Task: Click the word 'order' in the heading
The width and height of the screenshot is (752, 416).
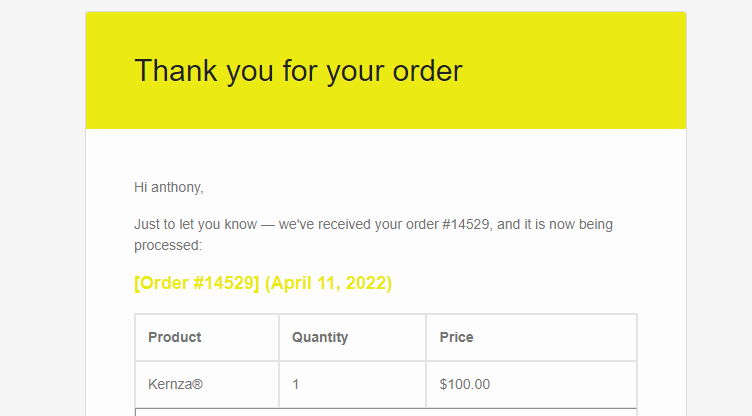Action: 427,71
